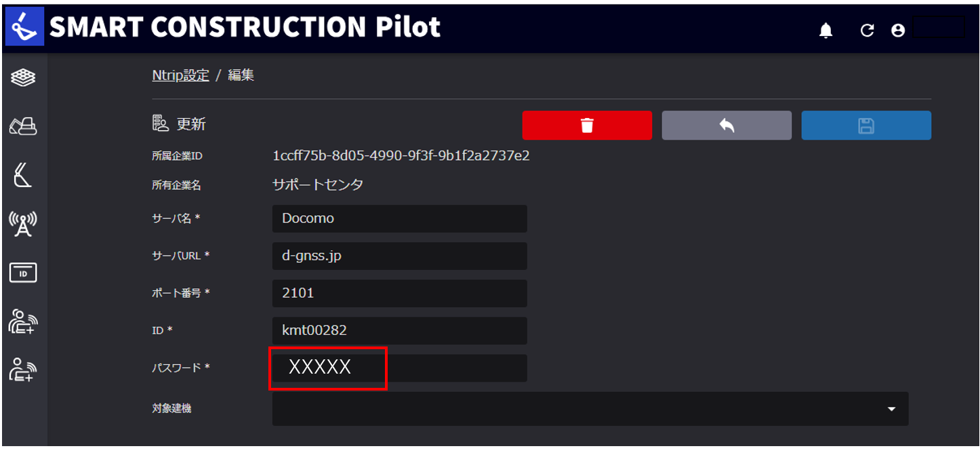980x457 pixels.
Task: Save changes with the blue floppy button
Action: pos(866,125)
